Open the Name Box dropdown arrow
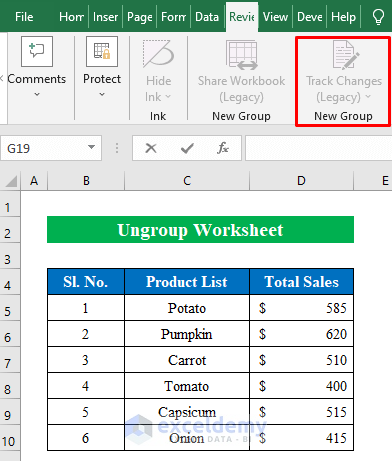Screen dimensions: 392x461 pos(91,147)
